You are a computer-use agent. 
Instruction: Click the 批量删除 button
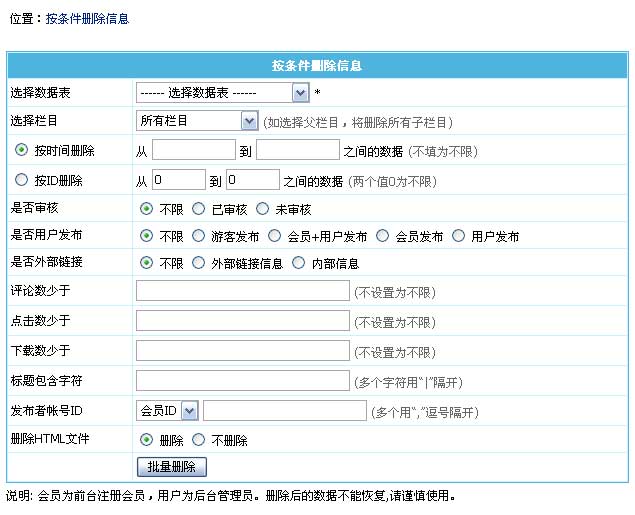[171, 467]
